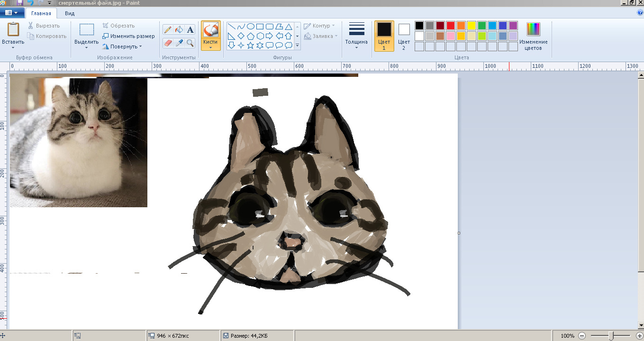
Task: Select the Pencil tool
Action: (x=168, y=30)
